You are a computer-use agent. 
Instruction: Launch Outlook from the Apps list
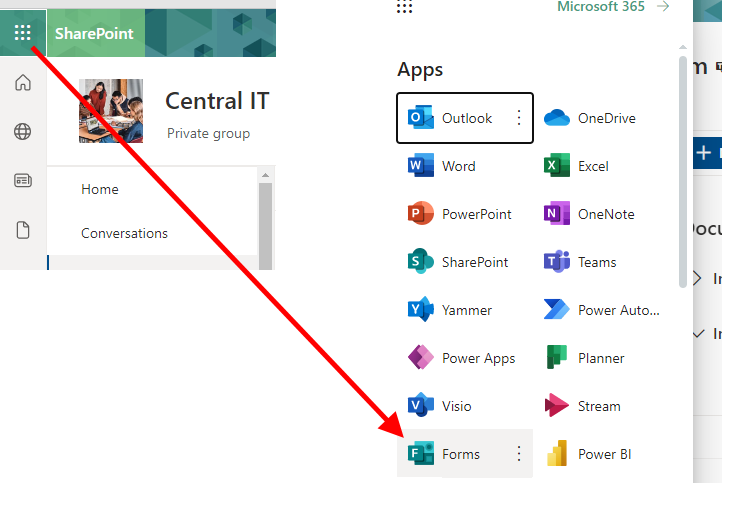click(465, 118)
